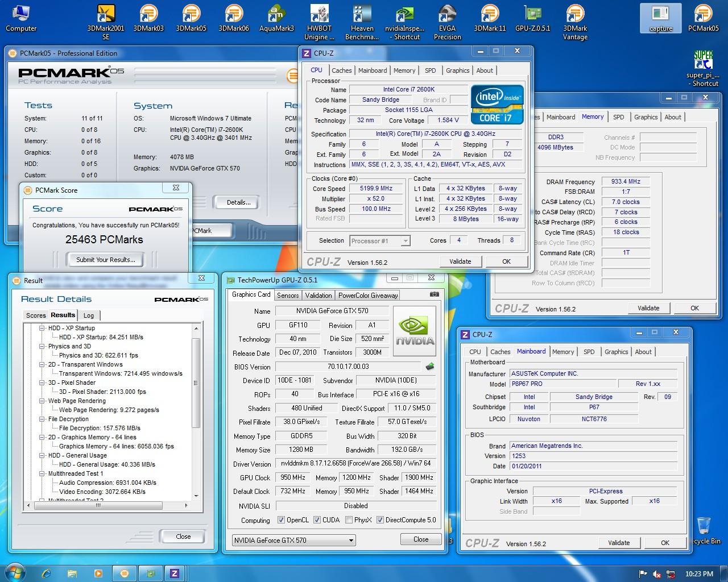The image size is (728, 582).
Task: Click Validate in CPU-Z CPU window
Action: (460, 261)
